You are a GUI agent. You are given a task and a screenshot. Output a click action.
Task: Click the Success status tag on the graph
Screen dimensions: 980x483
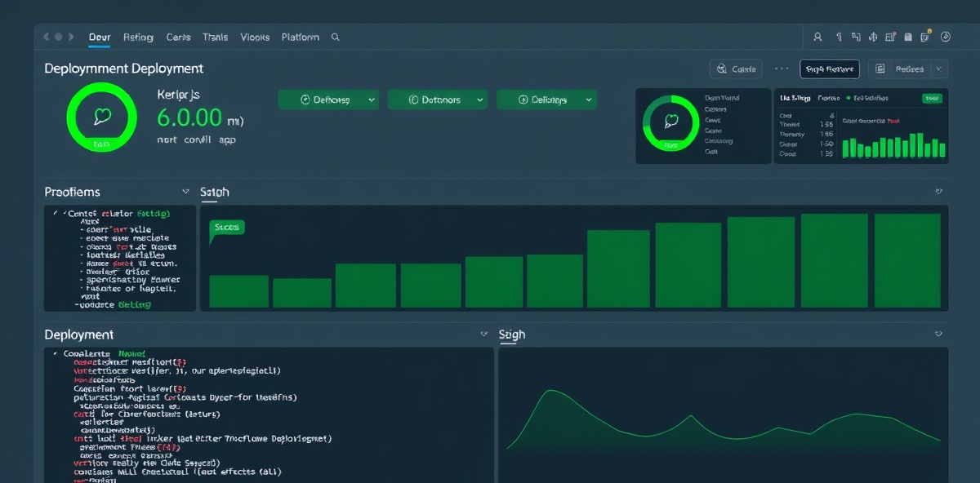coord(226,225)
